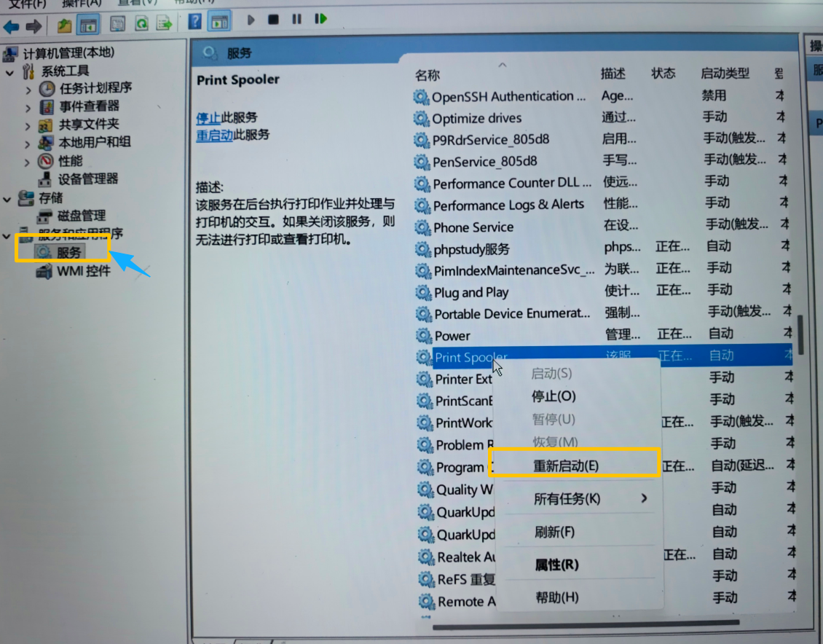Sort by the 状态 column header
Image resolution: width=823 pixels, height=644 pixels.
click(663, 73)
